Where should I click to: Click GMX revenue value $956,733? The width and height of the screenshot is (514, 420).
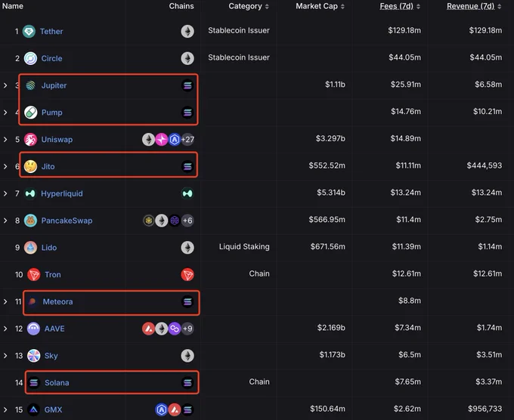coord(485,409)
